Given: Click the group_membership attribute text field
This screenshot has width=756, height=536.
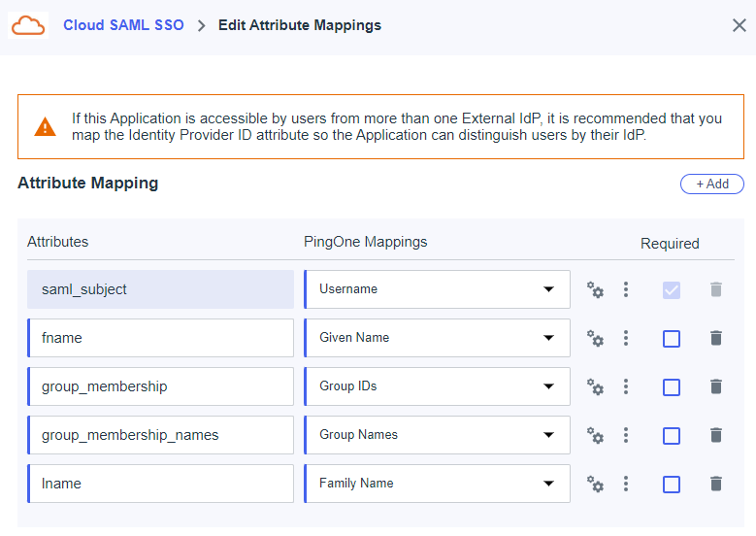Looking at the screenshot, I should (x=161, y=386).
